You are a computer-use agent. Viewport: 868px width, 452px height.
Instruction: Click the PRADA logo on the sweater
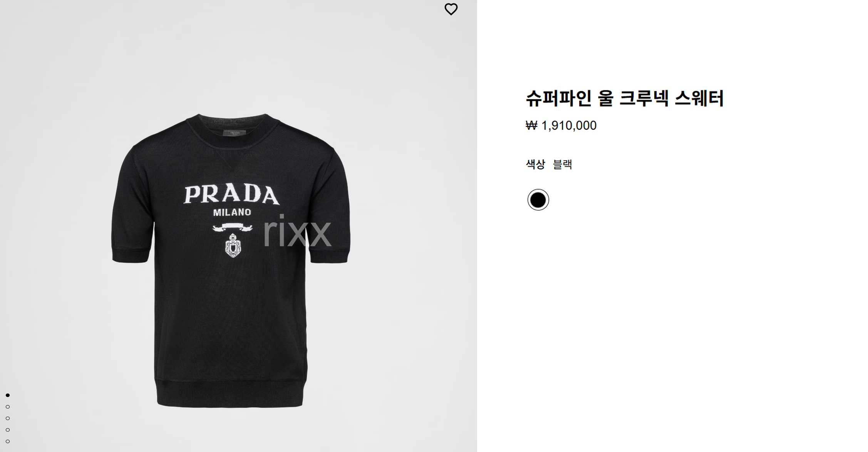(231, 195)
